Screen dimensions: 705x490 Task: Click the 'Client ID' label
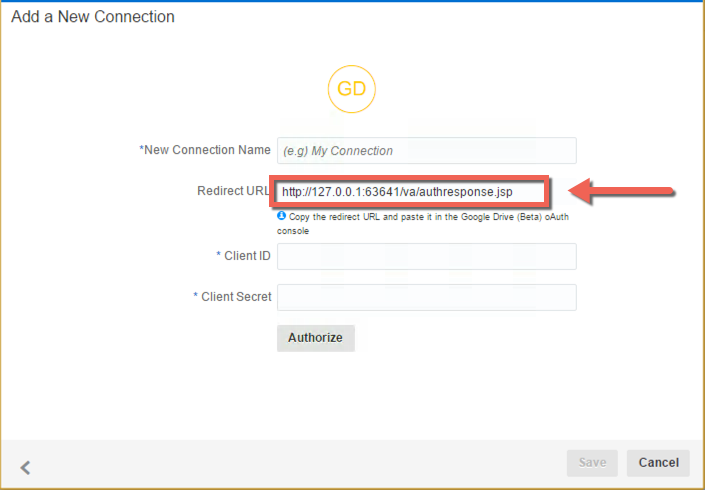click(x=243, y=256)
